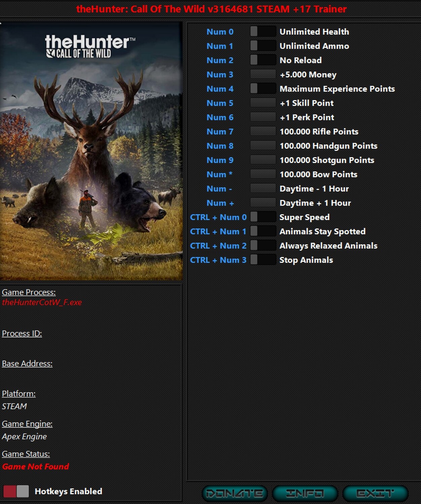Enable the Unlimited Health toggle

click(x=263, y=32)
